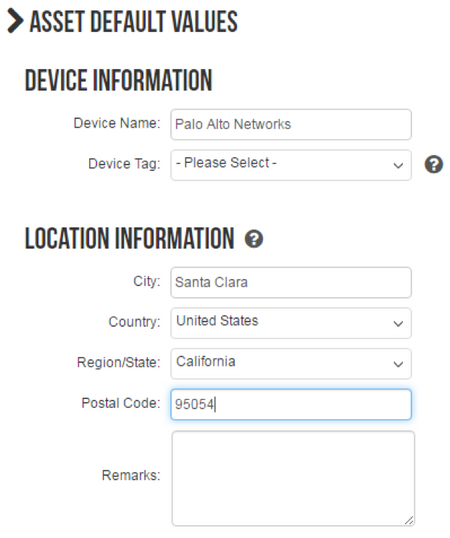Click the help icon next to Device Tag
This screenshot has width=450, height=538.
tap(434, 165)
